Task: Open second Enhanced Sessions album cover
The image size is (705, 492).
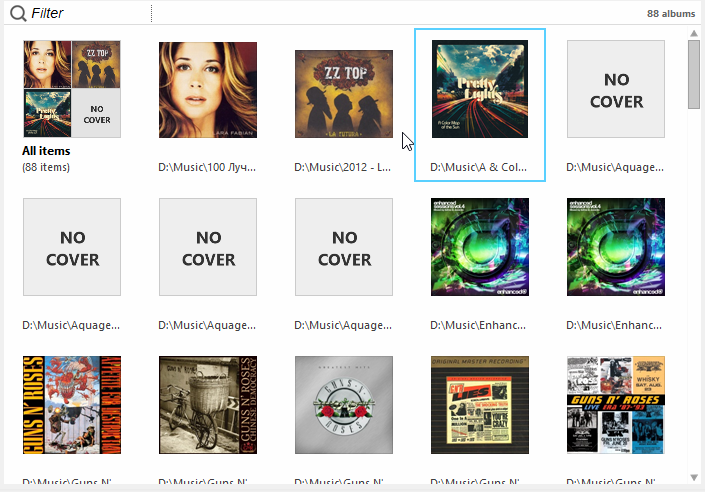Action: [616, 247]
